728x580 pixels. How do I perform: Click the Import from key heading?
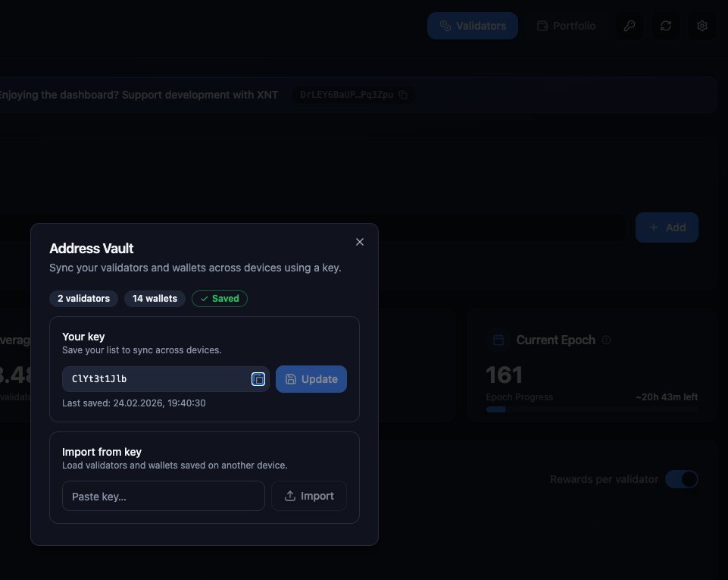click(x=102, y=452)
